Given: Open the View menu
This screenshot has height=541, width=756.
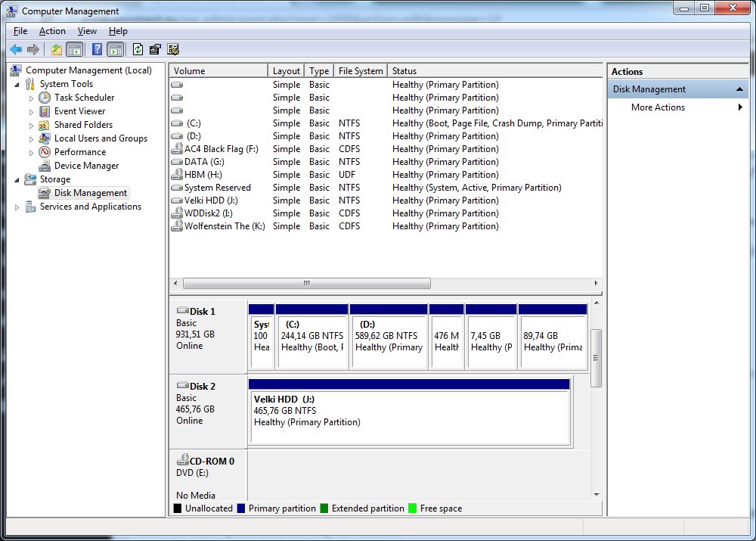Looking at the screenshot, I should click(87, 31).
